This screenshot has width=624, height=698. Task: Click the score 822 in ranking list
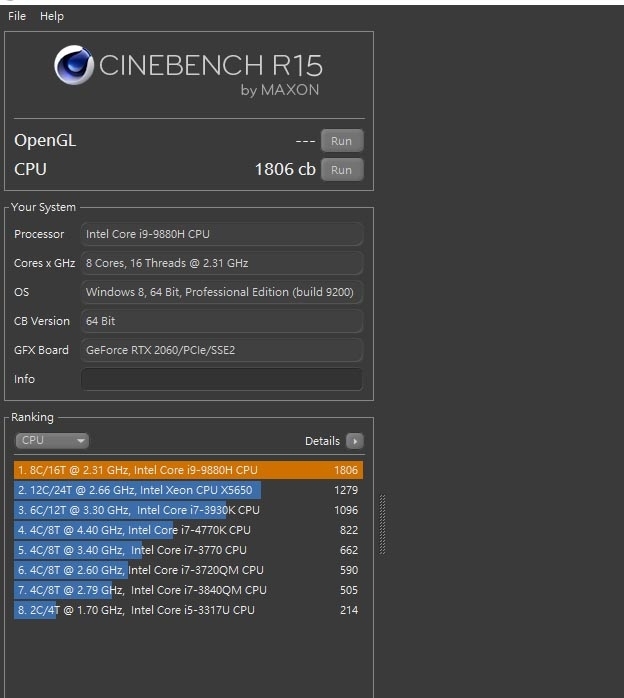[x=348, y=530]
